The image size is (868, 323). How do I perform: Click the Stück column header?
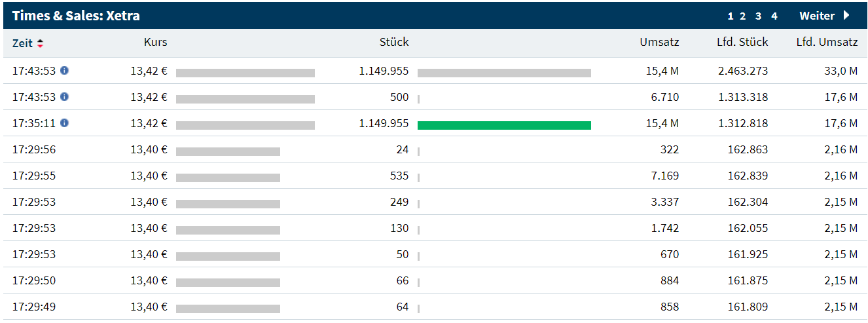coord(394,43)
